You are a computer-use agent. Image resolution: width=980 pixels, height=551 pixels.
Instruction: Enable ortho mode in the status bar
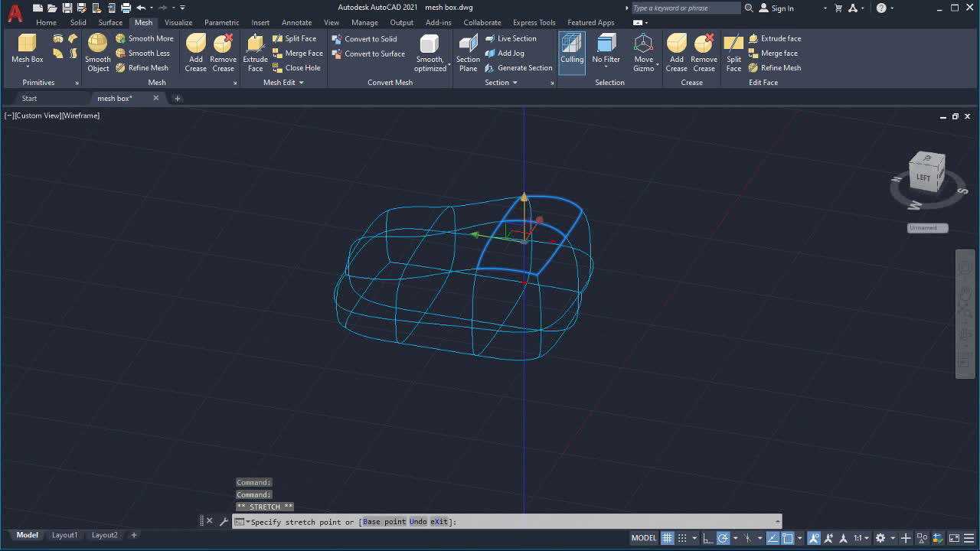pos(707,537)
